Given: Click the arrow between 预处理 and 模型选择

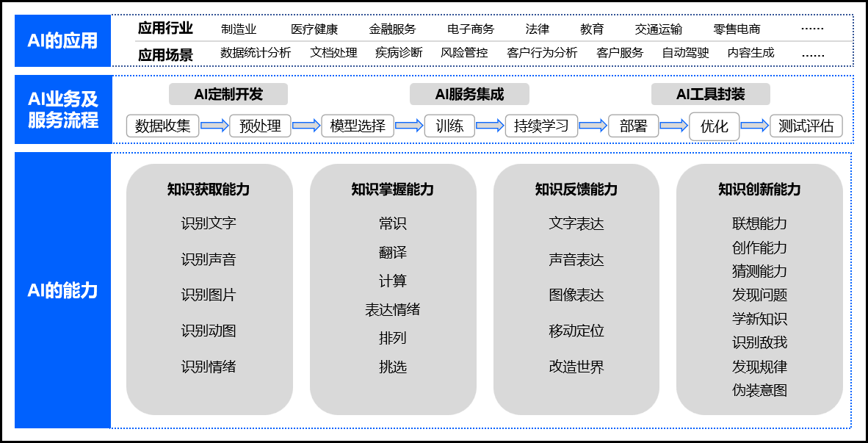Looking at the screenshot, I should click(306, 126).
